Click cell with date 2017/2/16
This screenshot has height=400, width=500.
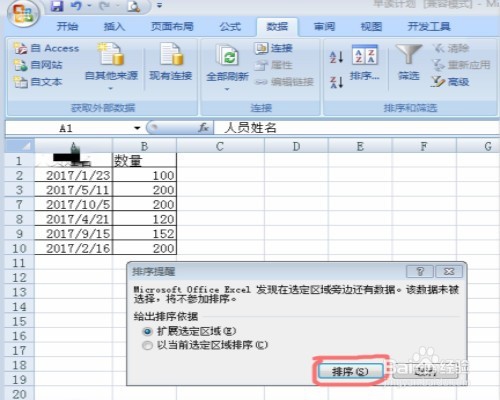(x=73, y=249)
